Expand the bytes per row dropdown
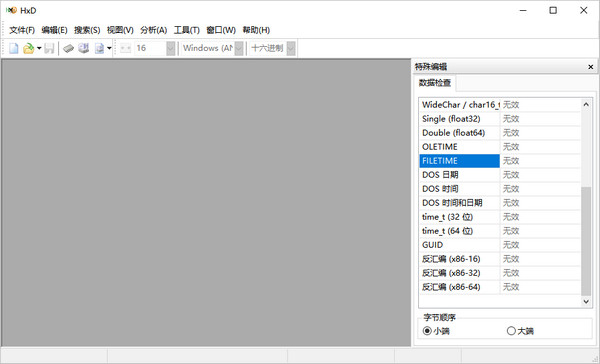Viewport: 600px width, 364px height. pos(171,48)
